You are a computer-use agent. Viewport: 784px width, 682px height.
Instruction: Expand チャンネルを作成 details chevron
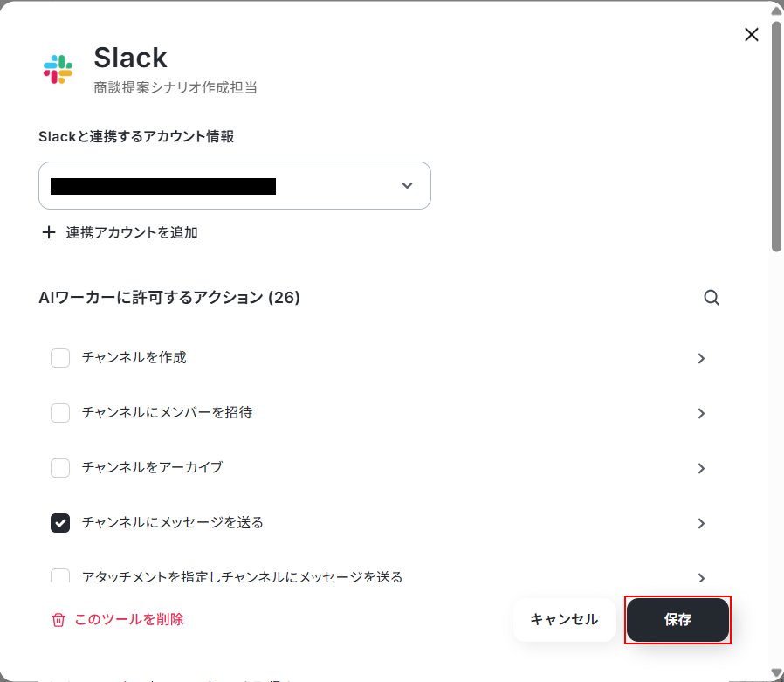coord(701,359)
